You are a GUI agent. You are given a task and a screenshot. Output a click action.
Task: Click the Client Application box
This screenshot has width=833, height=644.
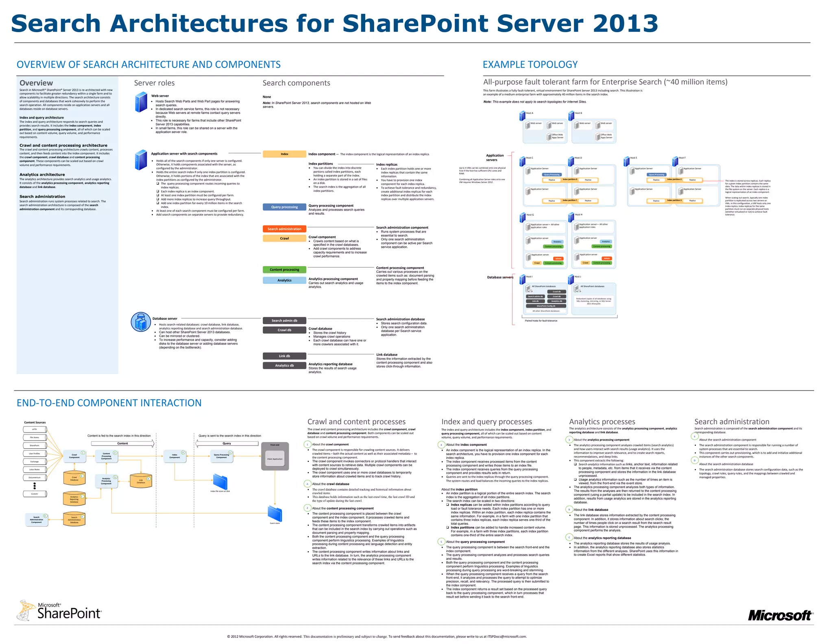pos(275,459)
